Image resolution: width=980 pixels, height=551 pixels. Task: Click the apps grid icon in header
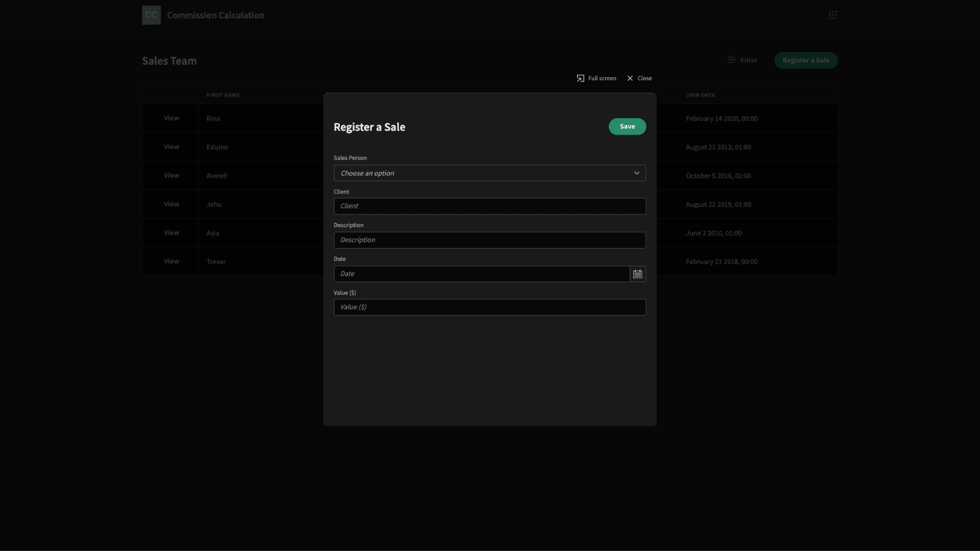pyautogui.click(x=833, y=15)
